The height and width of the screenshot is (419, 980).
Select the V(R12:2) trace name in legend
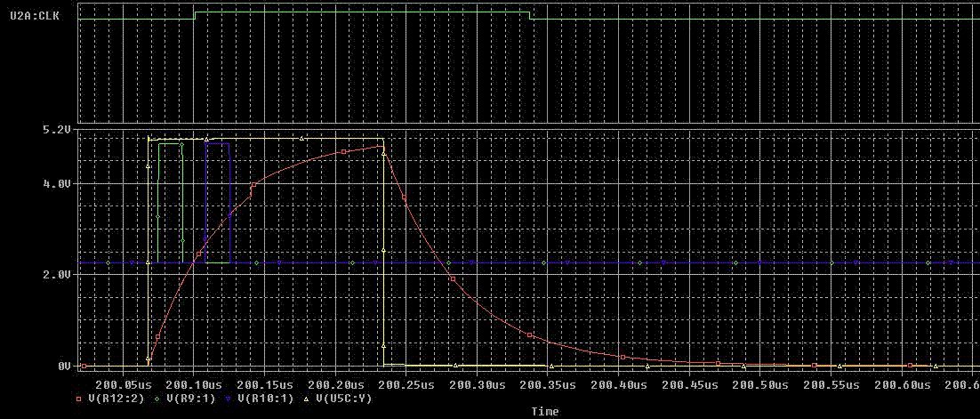coord(116,398)
